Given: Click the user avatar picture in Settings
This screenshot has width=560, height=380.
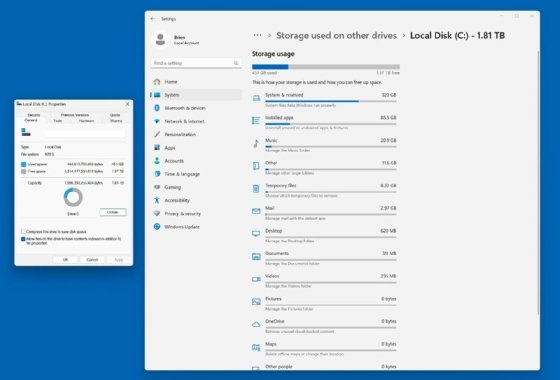Looking at the screenshot, I should (x=161, y=39).
